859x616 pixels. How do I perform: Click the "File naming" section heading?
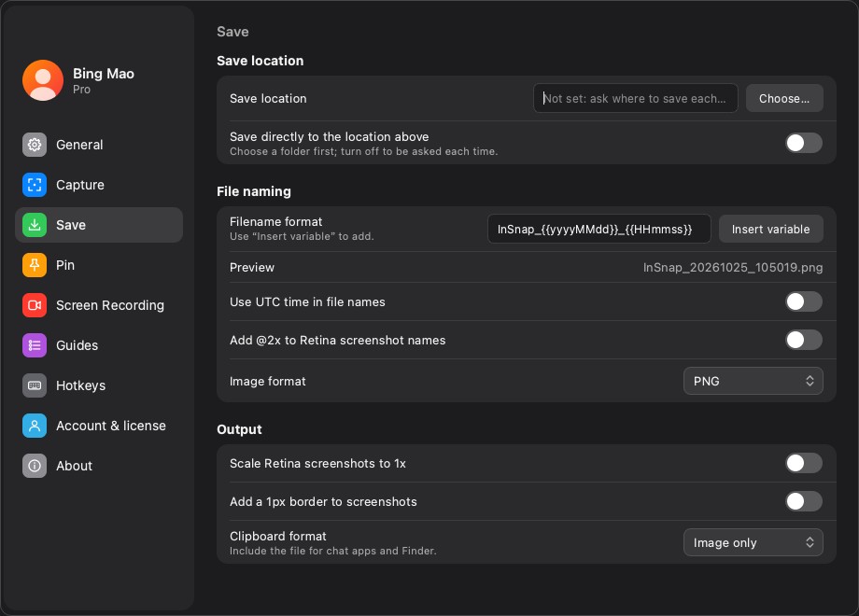pos(254,191)
